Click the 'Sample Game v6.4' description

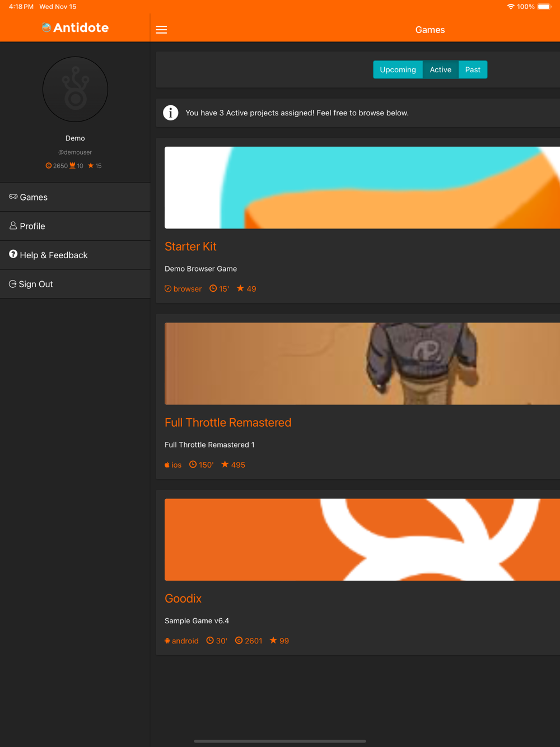click(197, 621)
